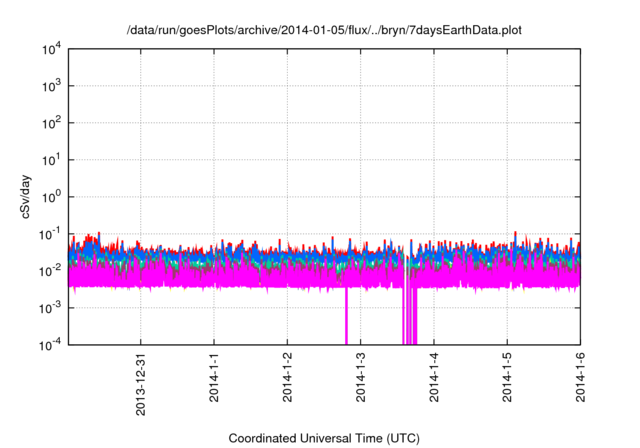
Task: Click the red peak just after 2014-1-5
Action: 515,236
